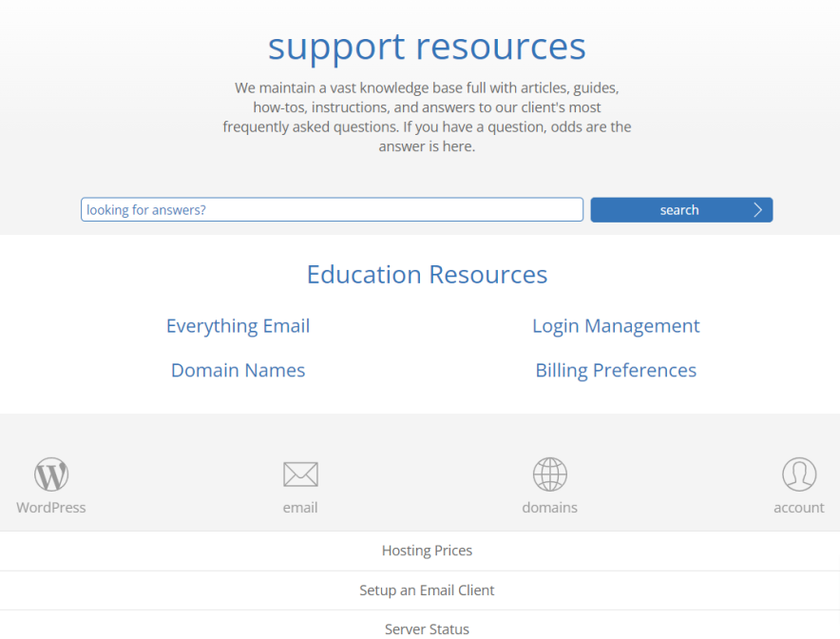840x639 pixels.
Task: Open the Login Management link
Action: click(x=616, y=326)
